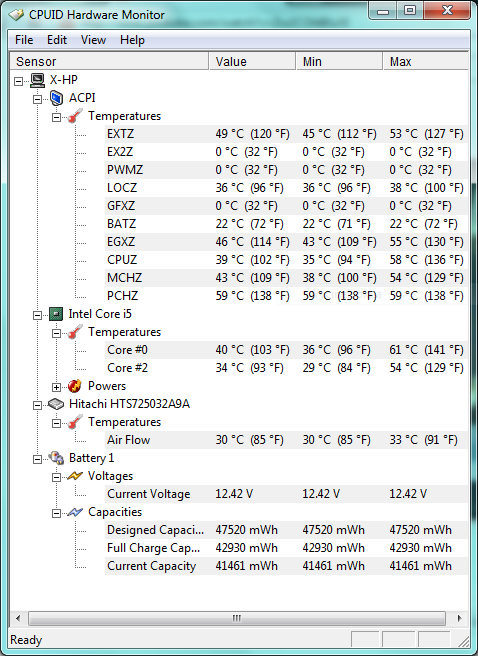
Task: Select the PCHZ sensor row
Action: (x=286, y=296)
